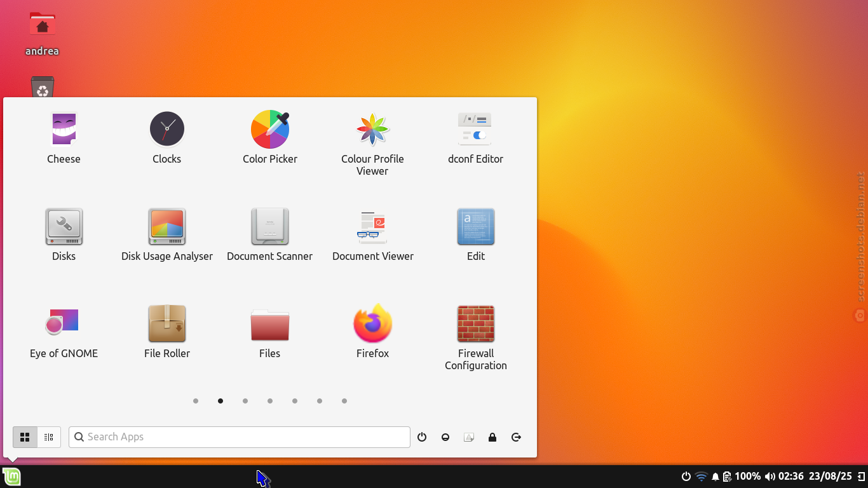Go to the fifth apps page dot
This screenshot has height=488, width=868.
tap(295, 401)
